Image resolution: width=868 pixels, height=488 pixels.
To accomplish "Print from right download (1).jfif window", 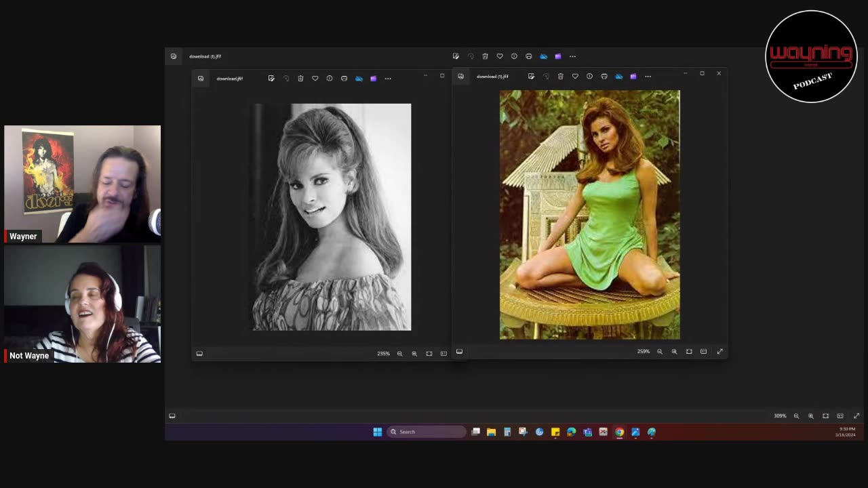I will pos(604,77).
